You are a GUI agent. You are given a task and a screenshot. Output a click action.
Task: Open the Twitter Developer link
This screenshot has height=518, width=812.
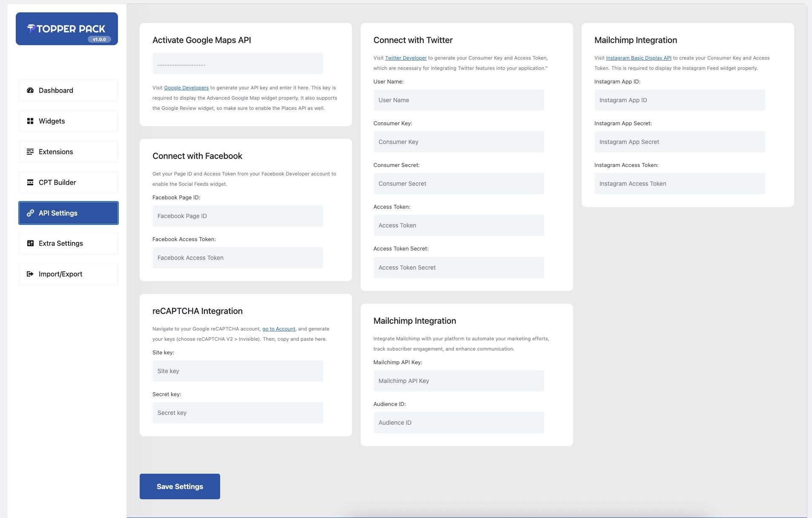coord(405,58)
